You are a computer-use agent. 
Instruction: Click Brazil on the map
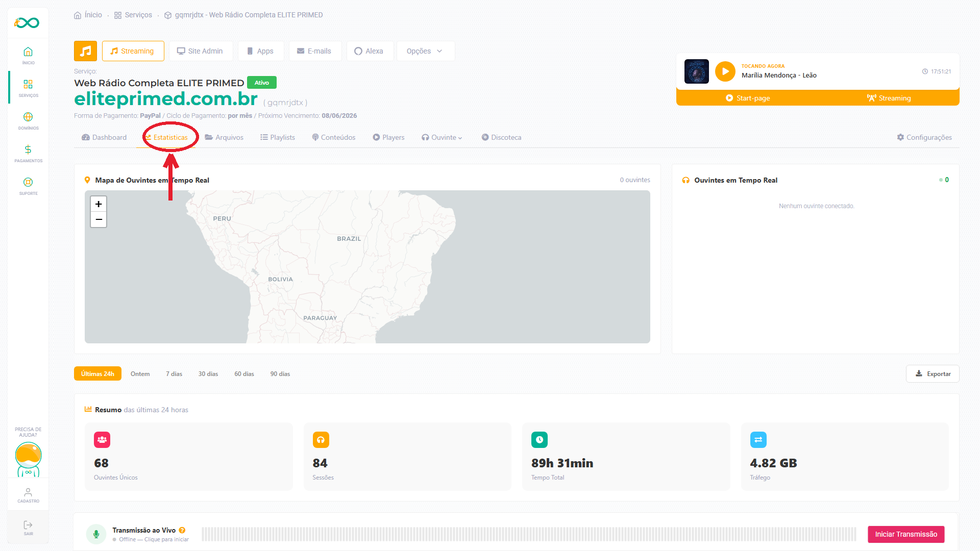point(349,239)
